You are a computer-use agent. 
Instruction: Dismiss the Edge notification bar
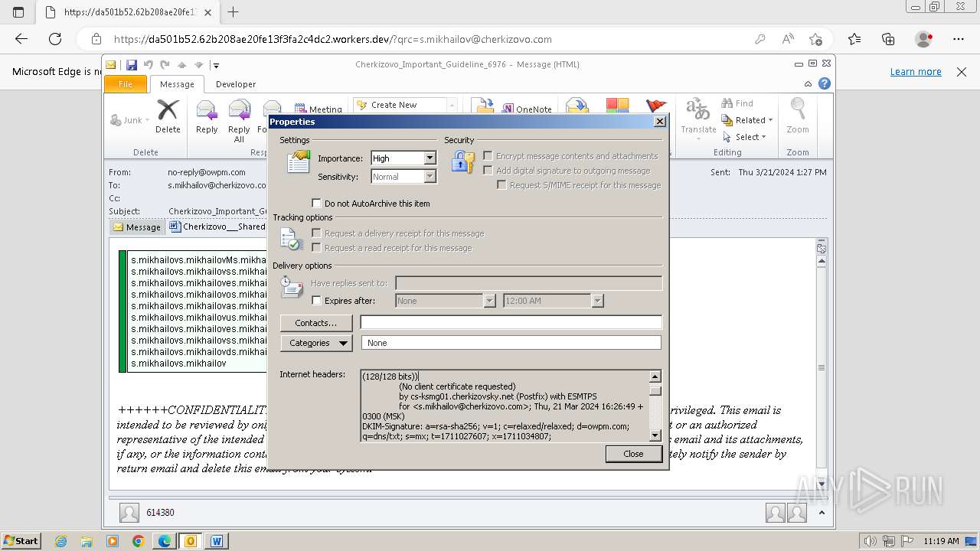pos(962,71)
